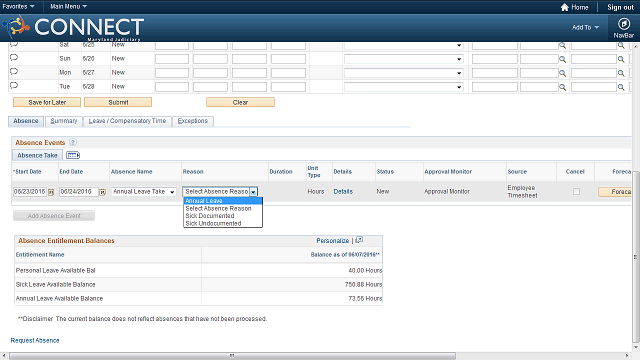Choose Sick Undocumented reason

click(223, 223)
